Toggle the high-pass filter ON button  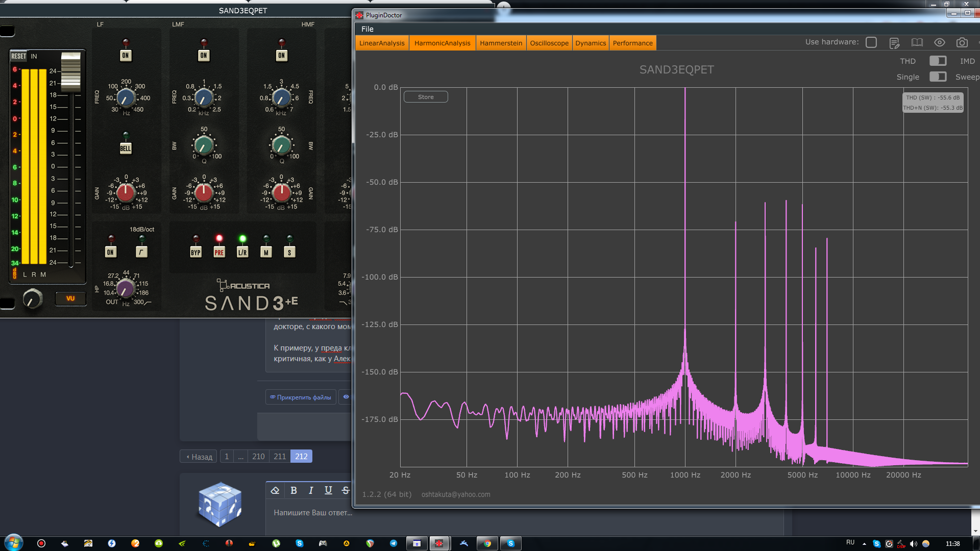[x=110, y=252]
